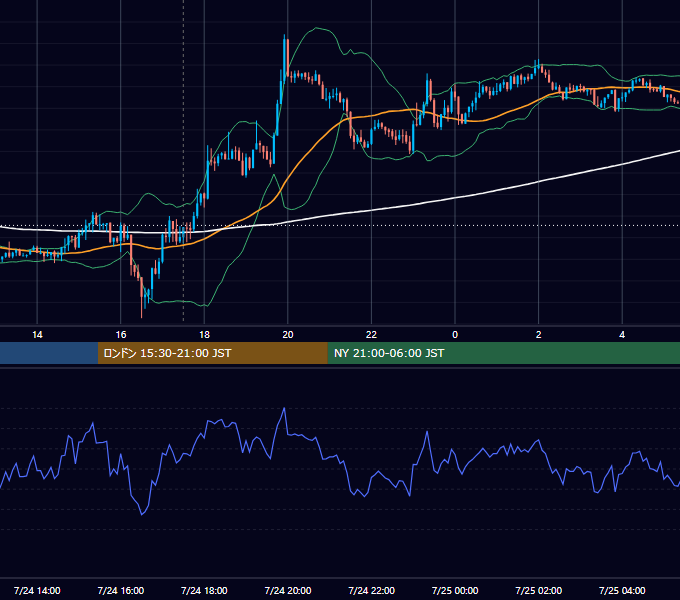Click the 20 hour axis label

[288, 335]
